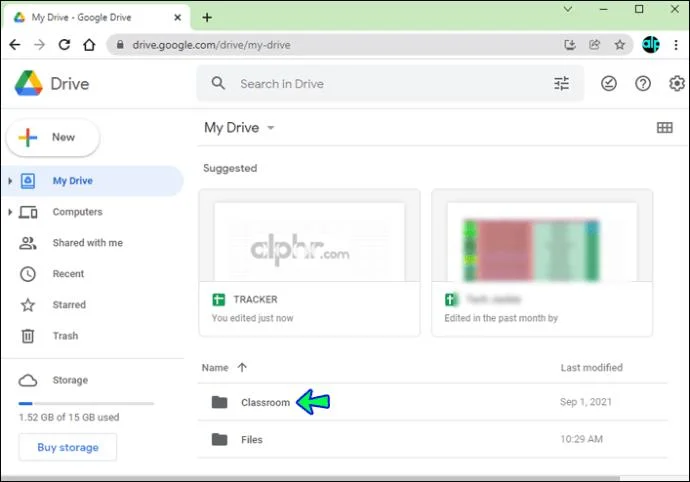This screenshot has width=690, height=482.
Task: Click the storage usage progress bar
Action: [86, 403]
